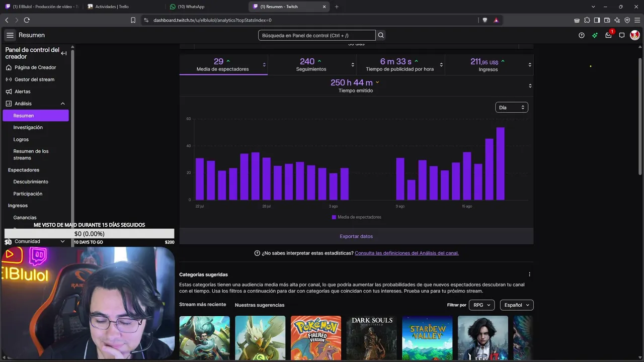
Task: Go to Página de Creador
Action: pos(35,67)
